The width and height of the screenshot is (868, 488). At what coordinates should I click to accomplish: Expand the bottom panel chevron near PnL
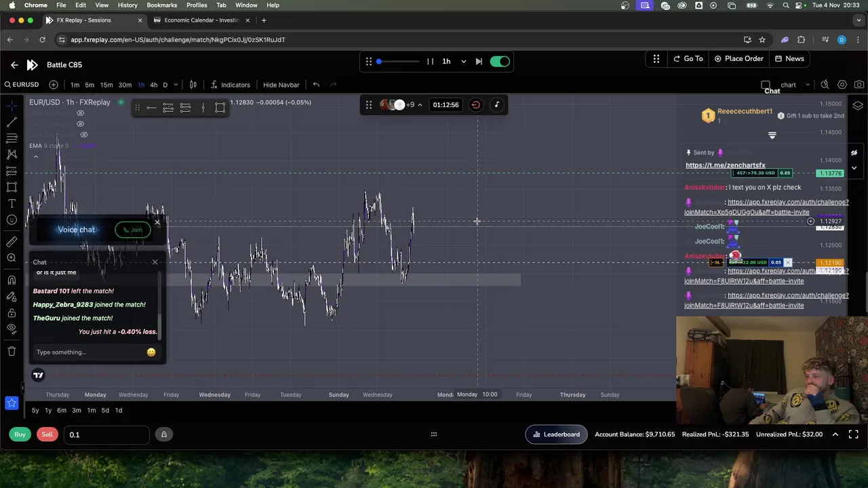click(835, 434)
